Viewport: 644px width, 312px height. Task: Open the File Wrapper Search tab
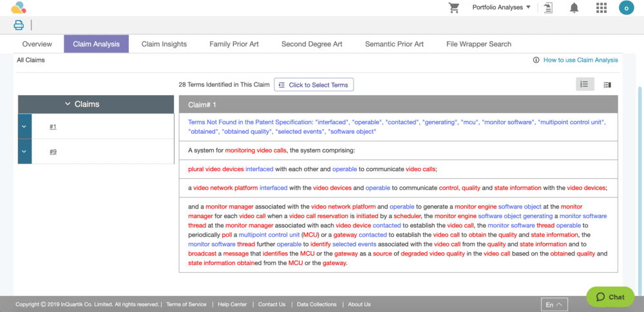(479, 44)
